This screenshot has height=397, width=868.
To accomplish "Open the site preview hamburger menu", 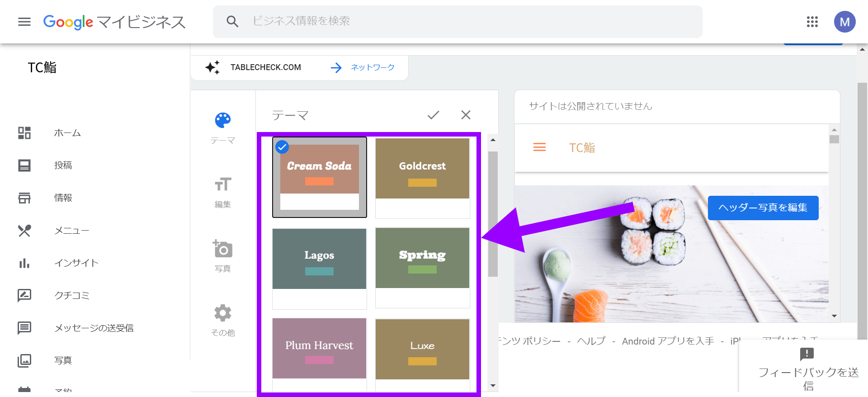I will tap(539, 147).
